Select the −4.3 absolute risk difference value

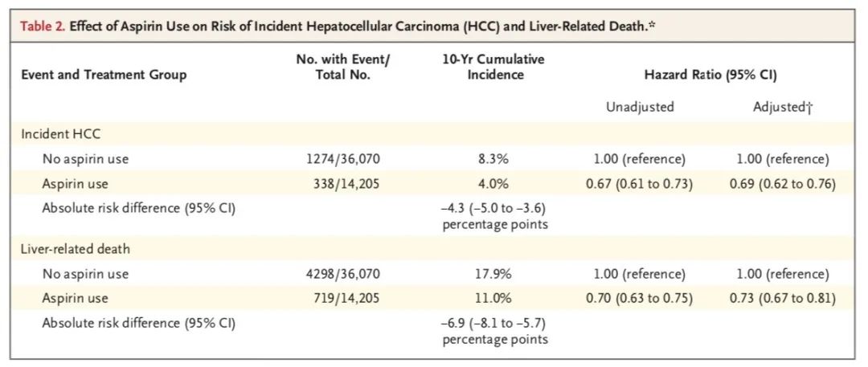495,216
